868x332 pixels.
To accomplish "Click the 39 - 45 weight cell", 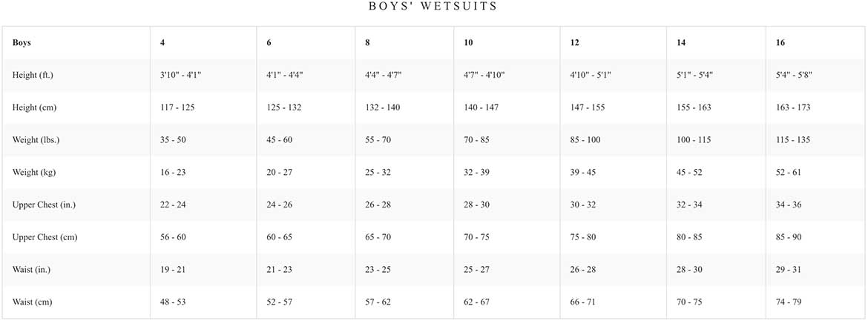I will point(583,172).
